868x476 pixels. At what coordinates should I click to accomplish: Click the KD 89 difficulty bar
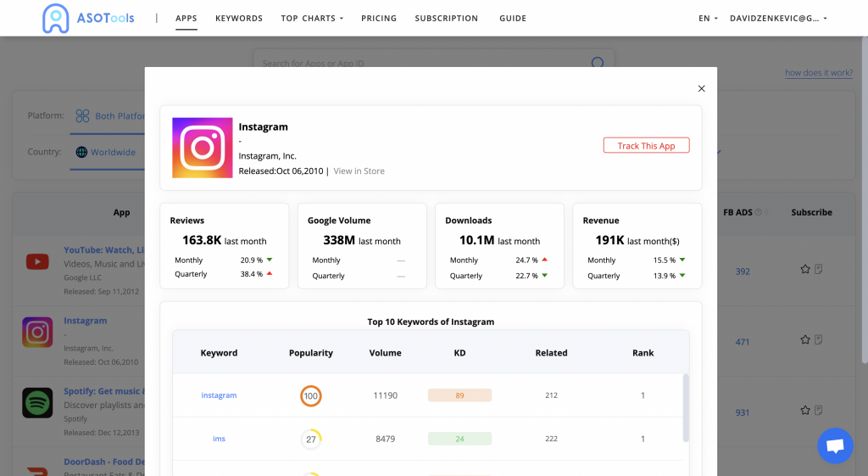[459, 395]
